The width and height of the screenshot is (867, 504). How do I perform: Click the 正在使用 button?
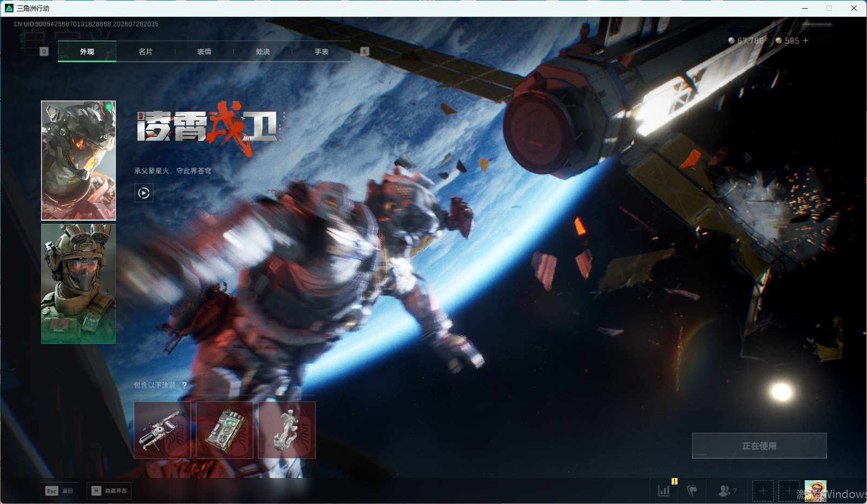[x=759, y=446]
